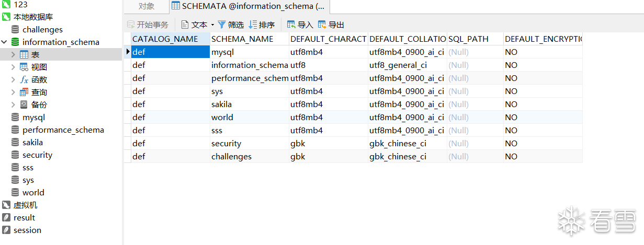Select the sakila database icon
Viewport: 644px width, 245px height.
[x=15, y=143]
